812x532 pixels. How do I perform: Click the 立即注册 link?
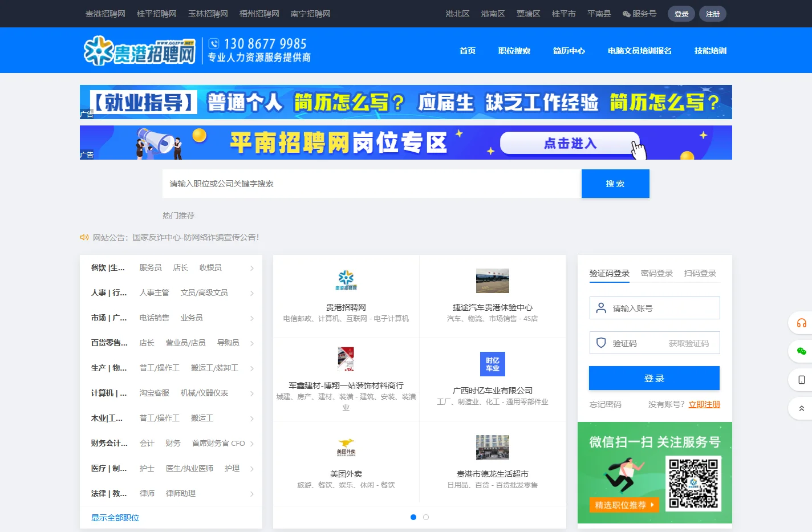point(704,404)
